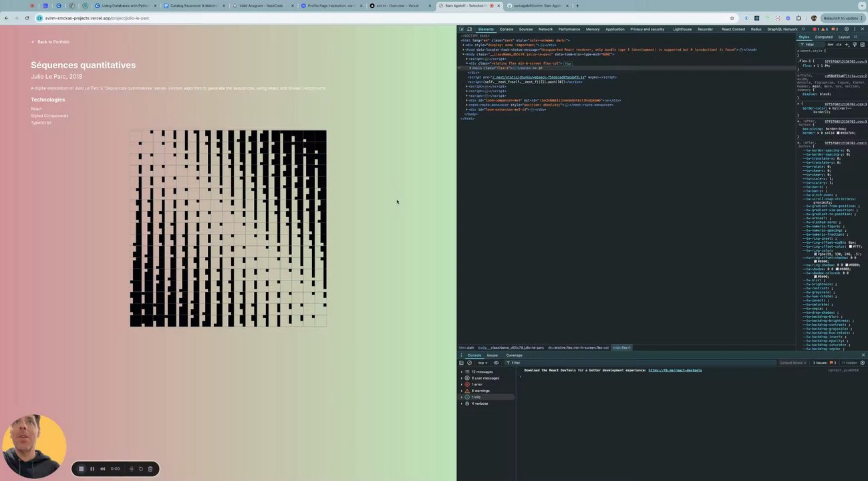This screenshot has height=481, width=868.
Task: Select main.flex-1 breadcrumb
Action: pyautogui.click(x=621, y=347)
